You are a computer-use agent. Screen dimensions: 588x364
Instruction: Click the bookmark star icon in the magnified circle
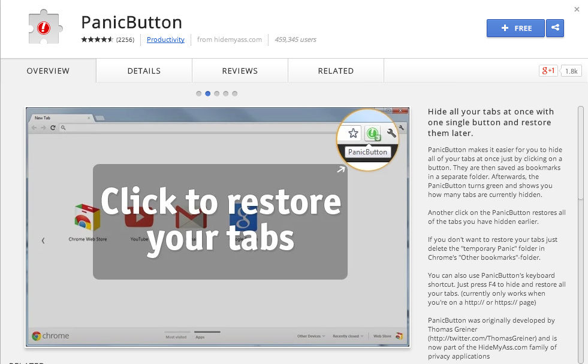click(353, 134)
